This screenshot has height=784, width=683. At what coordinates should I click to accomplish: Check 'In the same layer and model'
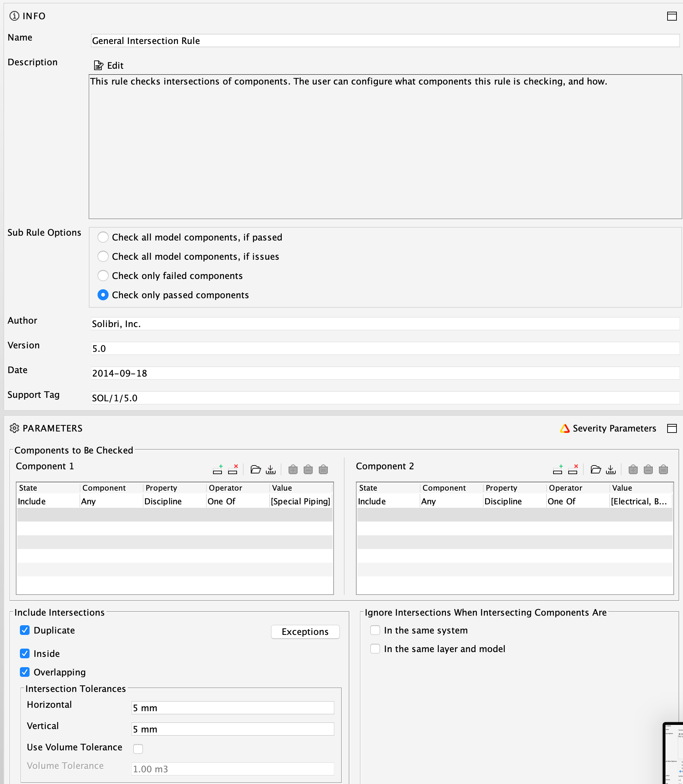[x=375, y=649]
